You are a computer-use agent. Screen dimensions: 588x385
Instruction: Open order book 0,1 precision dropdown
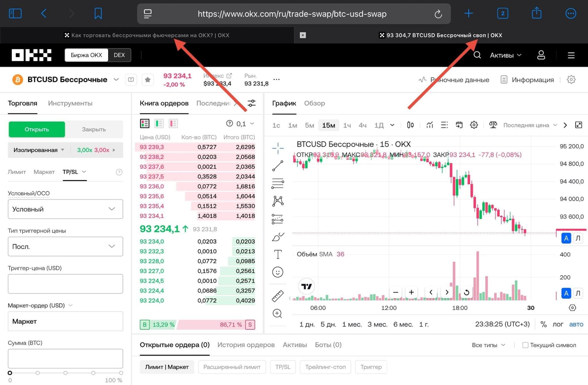245,124
